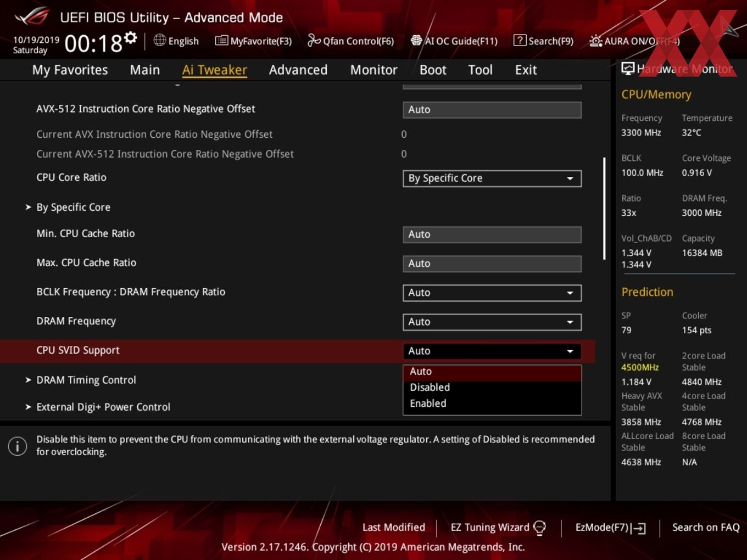Click the CPU/Memory section heading
Screen dimensions: 747x560
pyautogui.click(x=656, y=94)
